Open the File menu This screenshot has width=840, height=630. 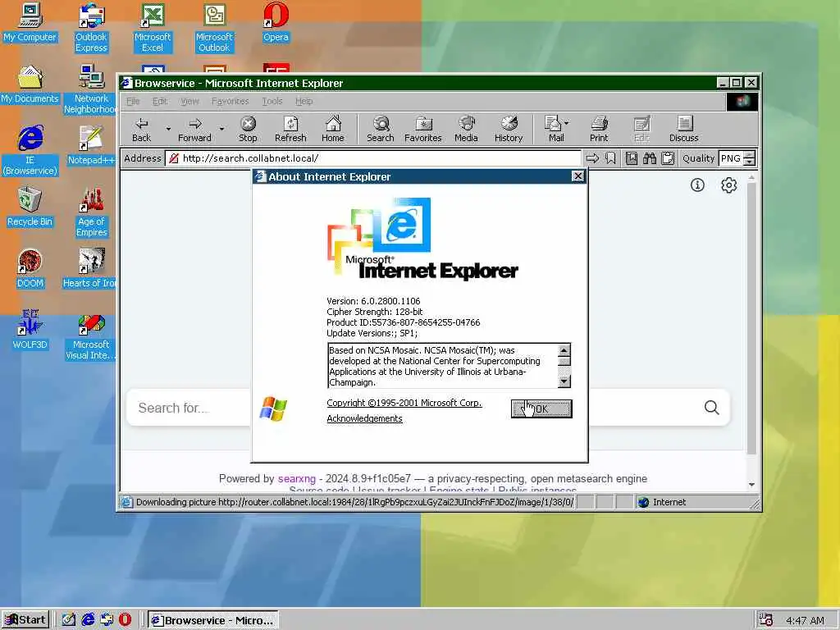[133, 101]
